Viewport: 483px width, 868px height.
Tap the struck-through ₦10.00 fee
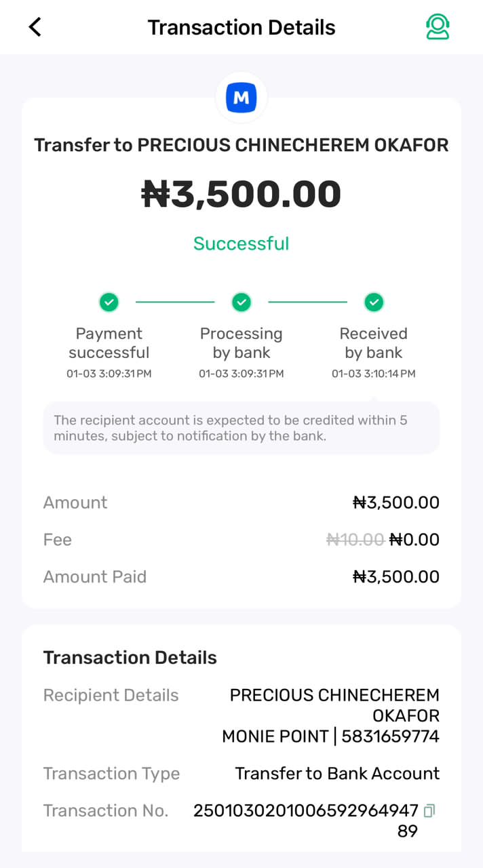[x=355, y=540]
